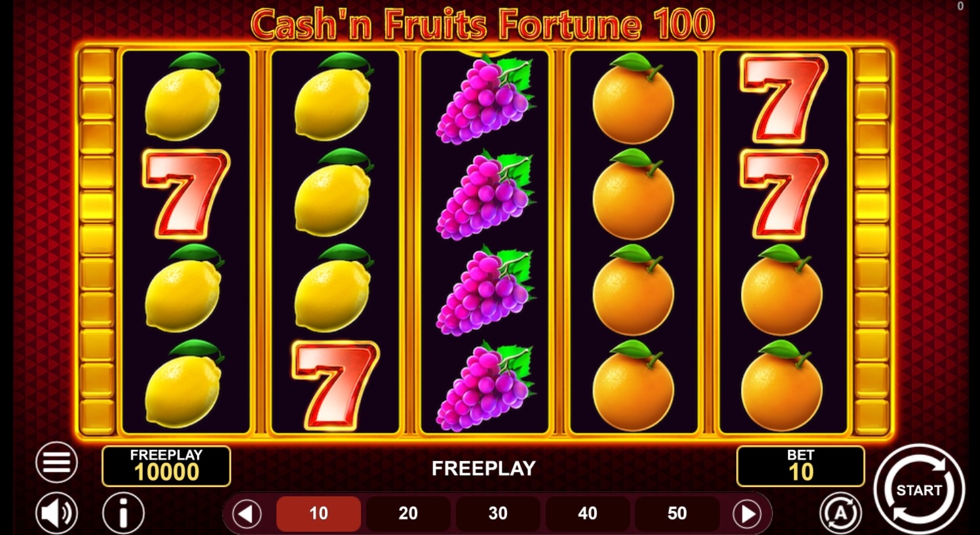Click the top orange on fourth reel
This screenshot has height=535, width=980.
click(x=633, y=98)
